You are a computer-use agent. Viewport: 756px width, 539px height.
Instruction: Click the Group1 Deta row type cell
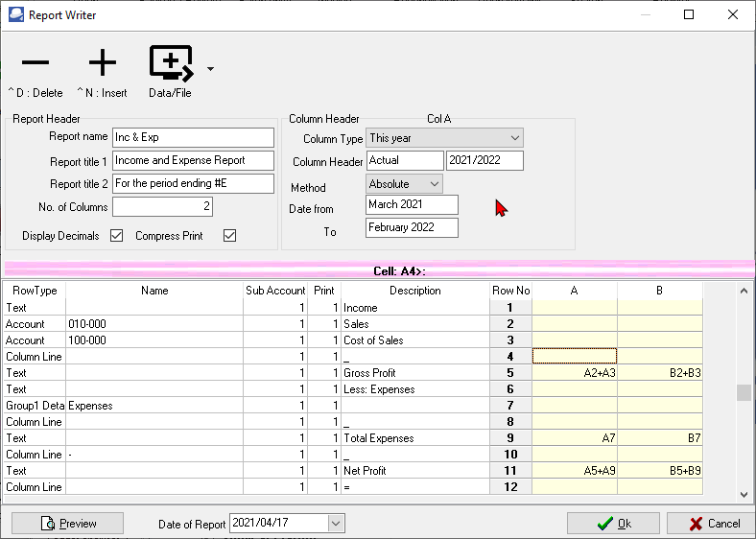click(35, 406)
